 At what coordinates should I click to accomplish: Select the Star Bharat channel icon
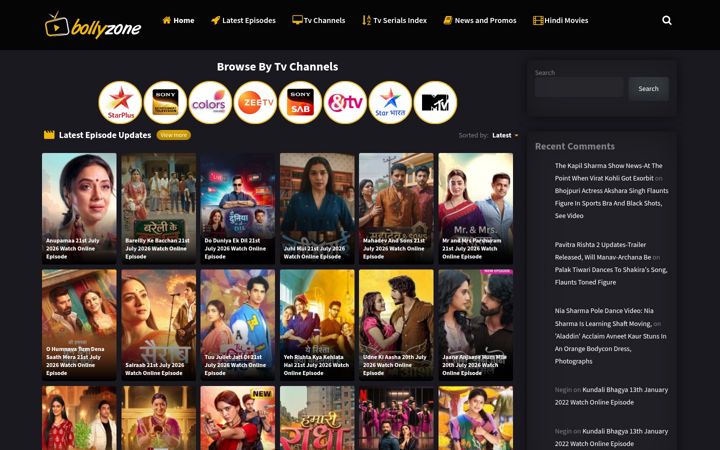pyautogui.click(x=390, y=102)
